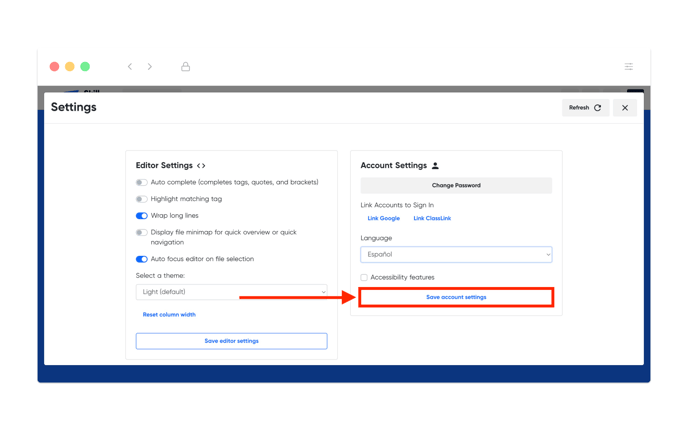Open the Language dropdown showing Español
The height and width of the screenshot is (430, 688).
pyautogui.click(x=456, y=254)
